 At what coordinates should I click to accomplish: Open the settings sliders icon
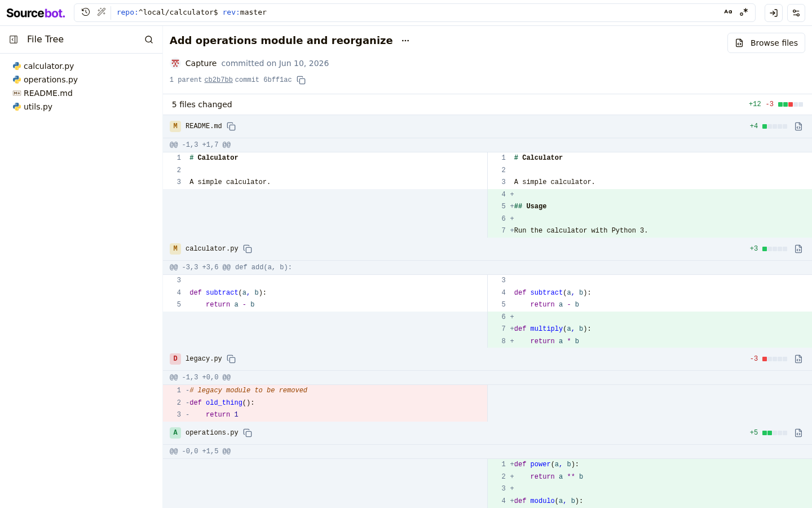pos(796,13)
